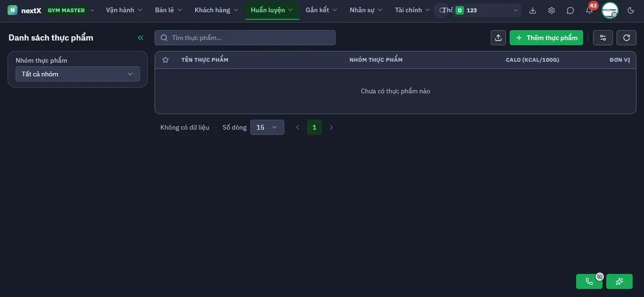Open notifications bell with 43 badge
The image size is (644, 297).
tap(590, 10)
